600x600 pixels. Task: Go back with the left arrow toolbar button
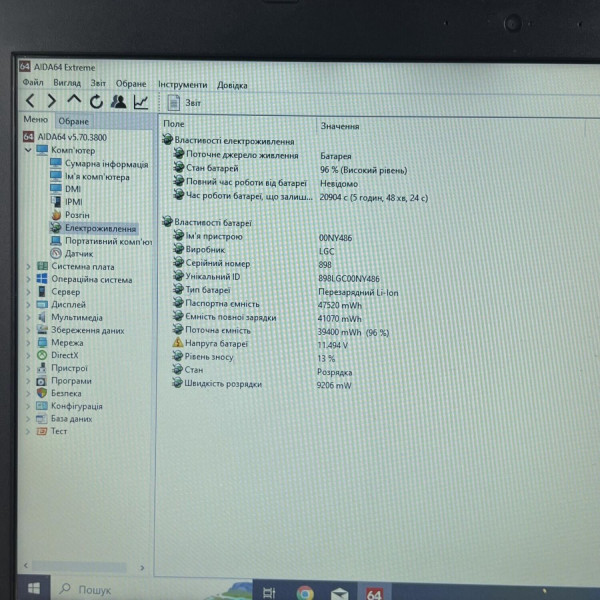pyautogui.click(x=30, y=101)
